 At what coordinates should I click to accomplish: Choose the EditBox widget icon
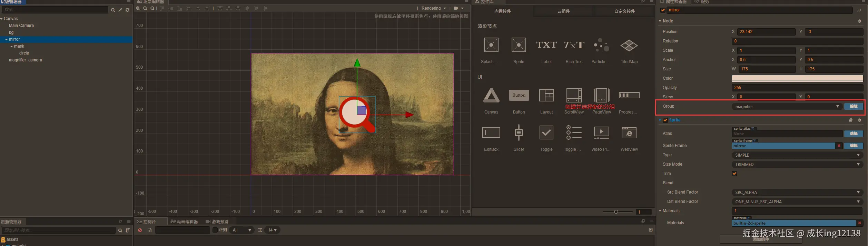[x=491, y=132]
